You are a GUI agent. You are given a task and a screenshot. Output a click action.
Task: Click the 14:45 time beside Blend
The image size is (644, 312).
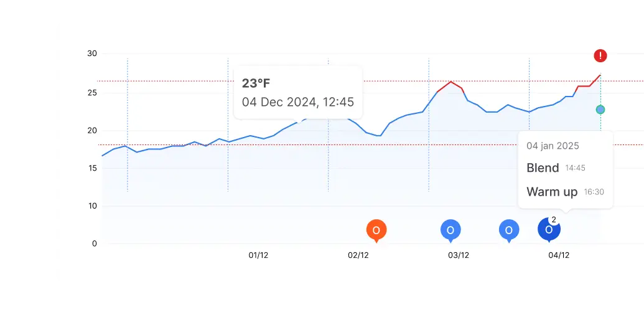coord(575,168)
